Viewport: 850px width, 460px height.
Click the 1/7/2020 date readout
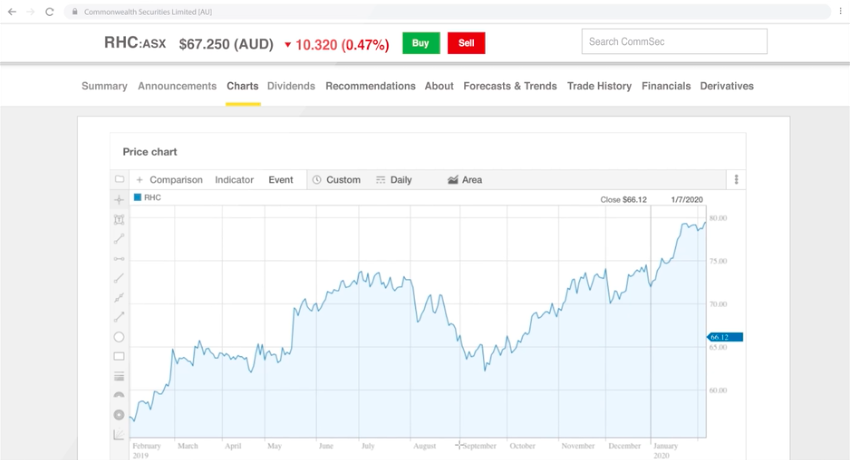pos(687,199)
